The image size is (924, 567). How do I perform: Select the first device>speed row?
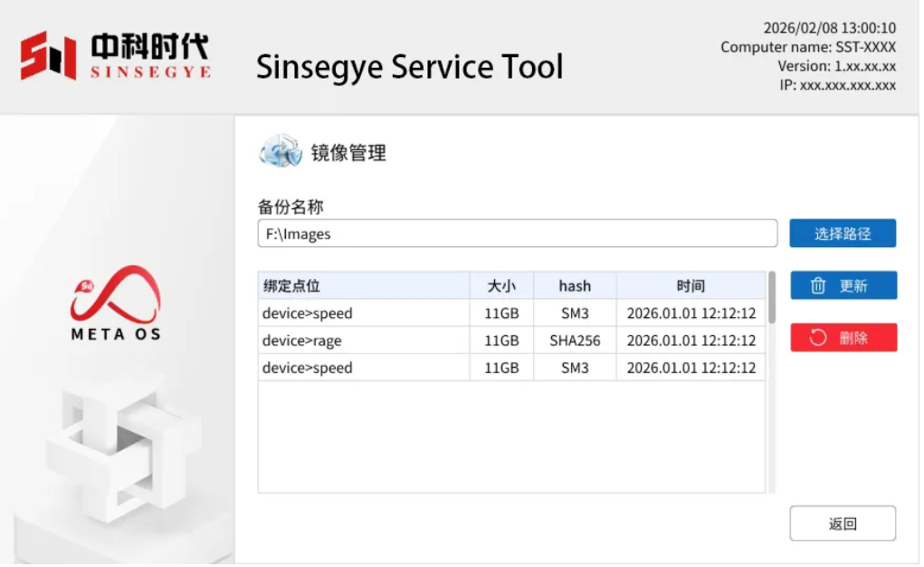click(511, 313)
